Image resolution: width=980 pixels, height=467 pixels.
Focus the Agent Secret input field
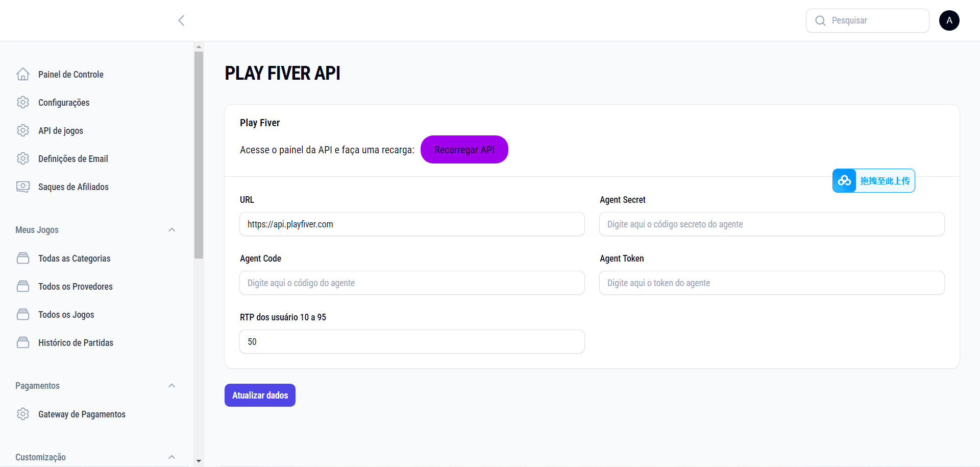click(771, 224)
